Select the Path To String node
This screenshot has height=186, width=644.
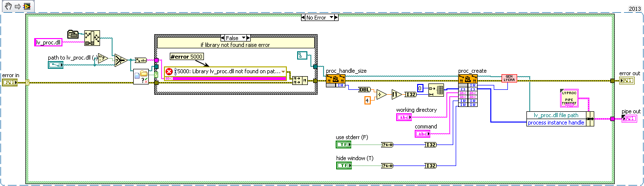click(x=141, y=60)
